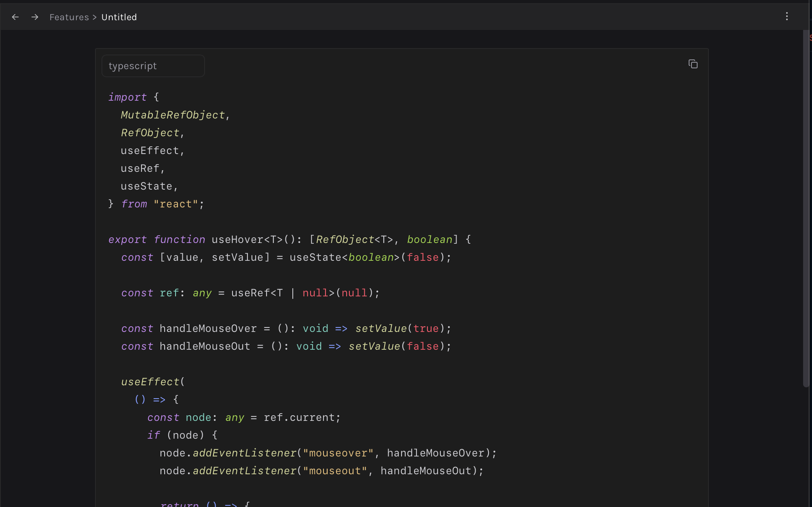
Task: Click the false keyword in useState
Action: click(x=423, y=257)
